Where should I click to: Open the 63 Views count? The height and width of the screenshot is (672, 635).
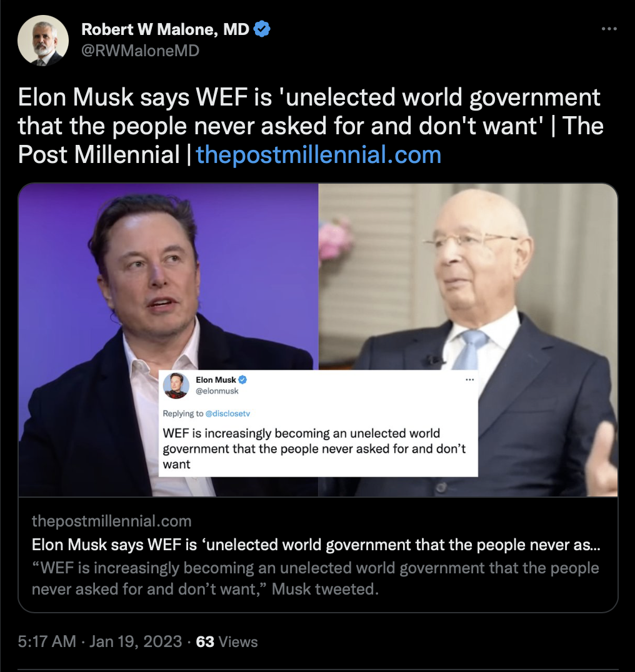tap(227, 641)
